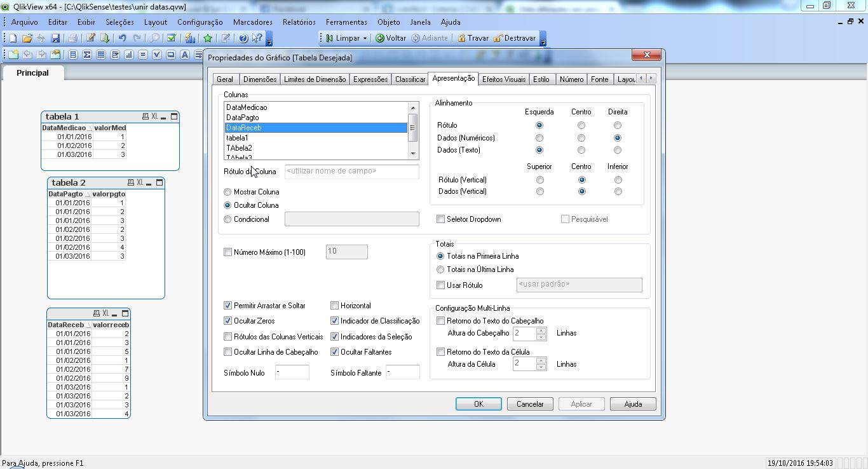868x469 pixels.
Task: Open the Quick Chart wizard icon
Action: (x=190, y=38)
